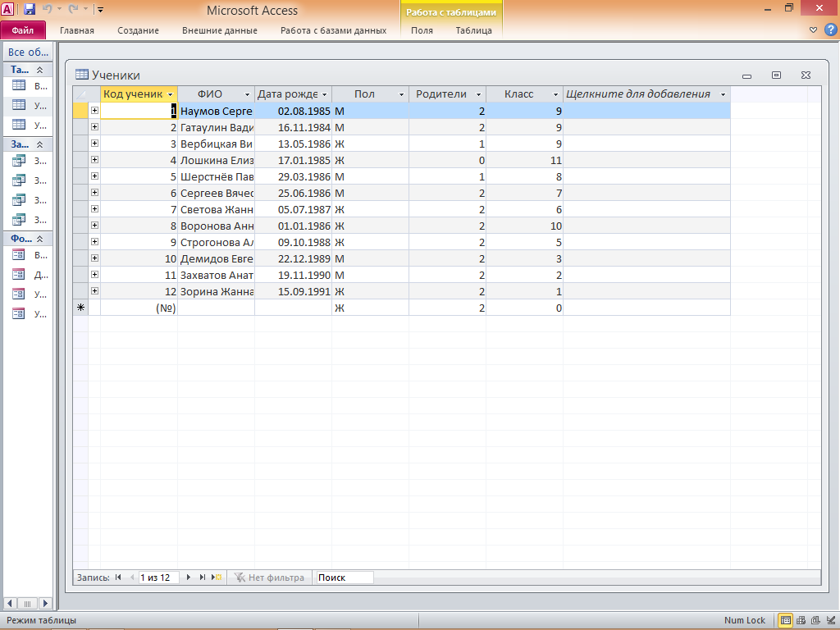This screenshot has height=630, width=840.
Task: Click the select-all corner of the datasheet
Action: (80, 94)
